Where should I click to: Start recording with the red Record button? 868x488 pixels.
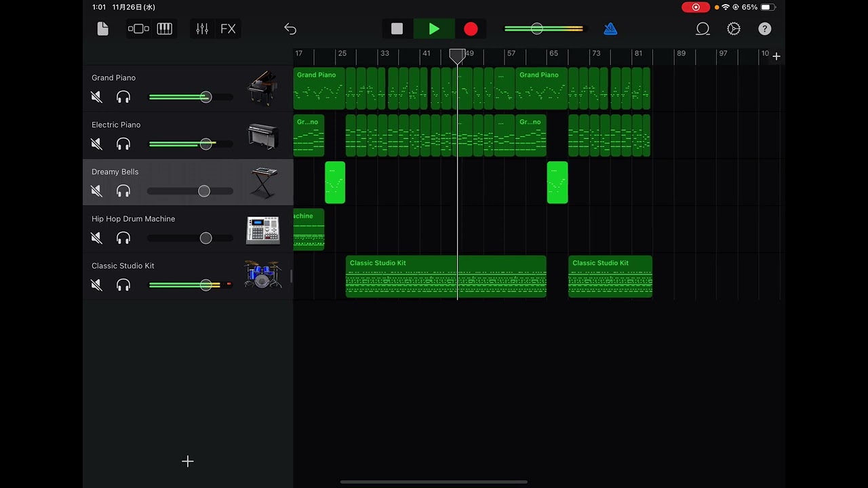coord(471,28)
